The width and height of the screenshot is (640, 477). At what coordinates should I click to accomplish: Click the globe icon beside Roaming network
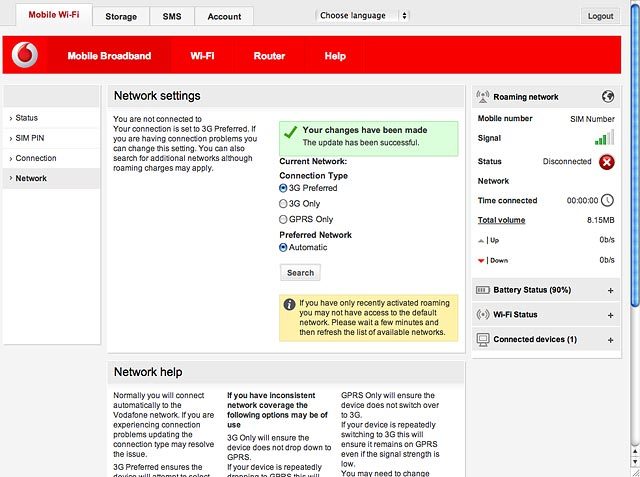[608, 97]
